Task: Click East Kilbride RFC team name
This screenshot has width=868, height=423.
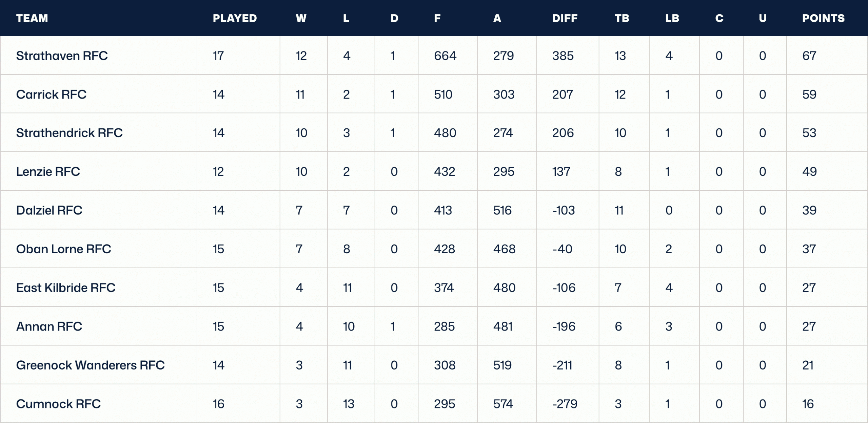Action: click(66, 288)
